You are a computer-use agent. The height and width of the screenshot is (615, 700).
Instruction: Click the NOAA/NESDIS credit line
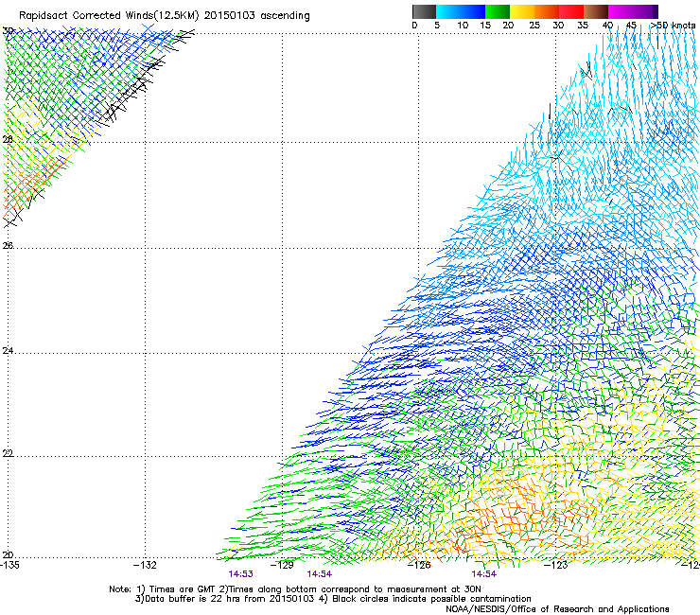(x=557, y=609)
